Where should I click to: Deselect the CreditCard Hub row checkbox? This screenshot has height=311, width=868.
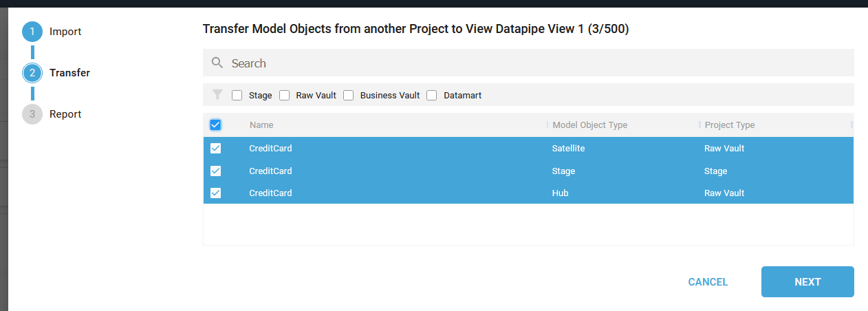point(215,193)
